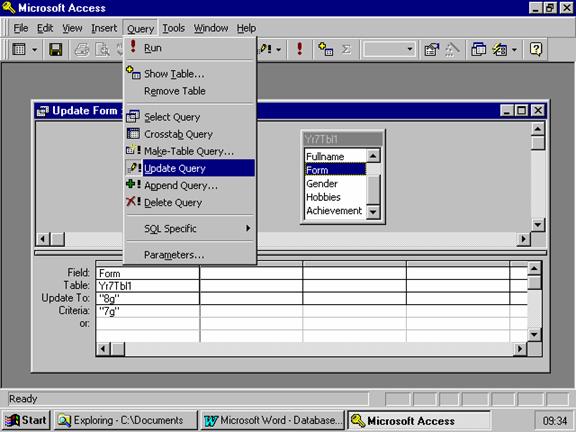Open the Insert menu
The width and height of the screenshot is (576, 432).
point(104,28)
